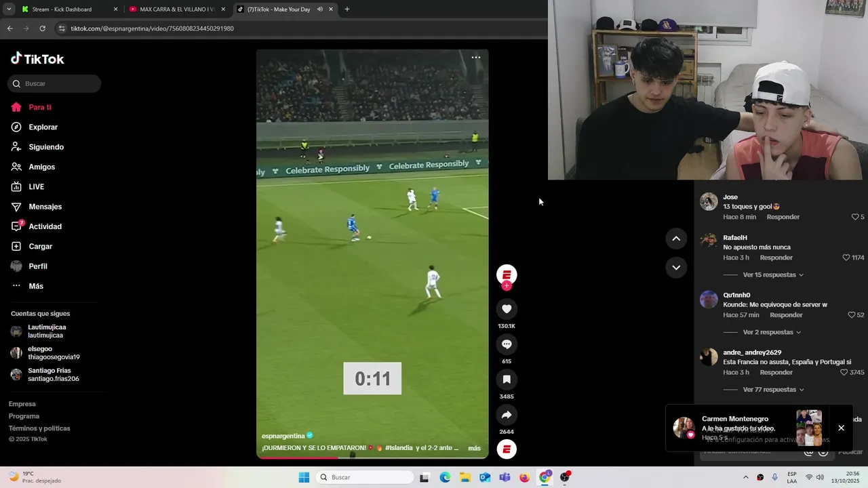The width and height of the screenshot is (868, 488).
Task: Go to previous video with up chevron
Action: coord(676,239)
